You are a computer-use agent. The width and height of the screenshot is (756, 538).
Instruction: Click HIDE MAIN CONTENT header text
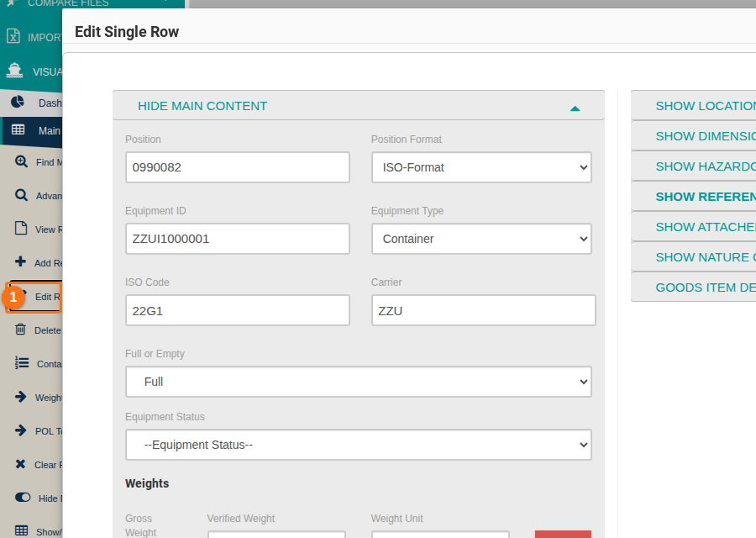coord(202,106)
